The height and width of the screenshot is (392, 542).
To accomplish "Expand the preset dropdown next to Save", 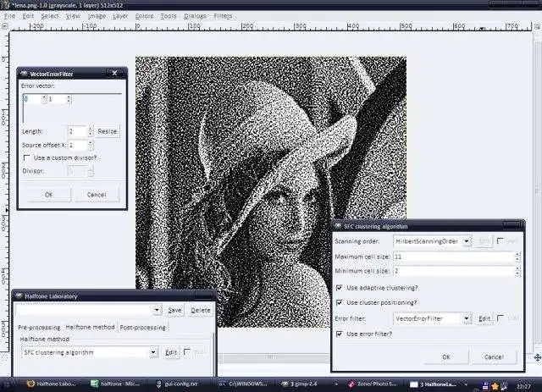I will point(157,310).
